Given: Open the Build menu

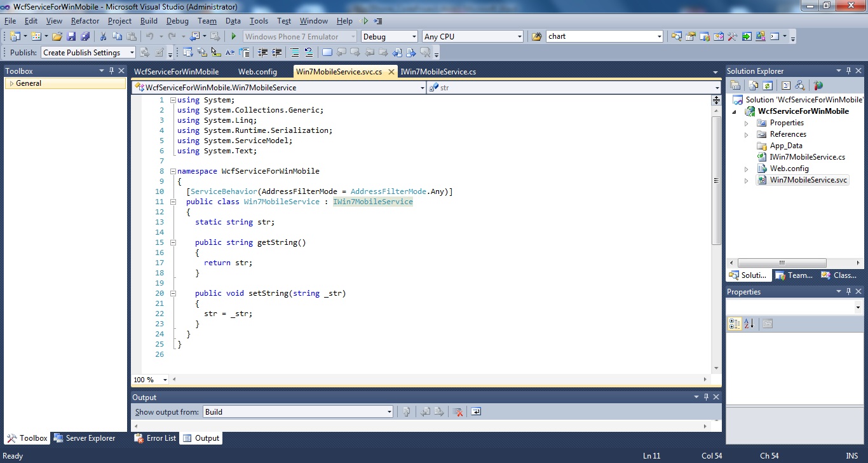Looking at the screenshot, I should [x=149, y=21].
